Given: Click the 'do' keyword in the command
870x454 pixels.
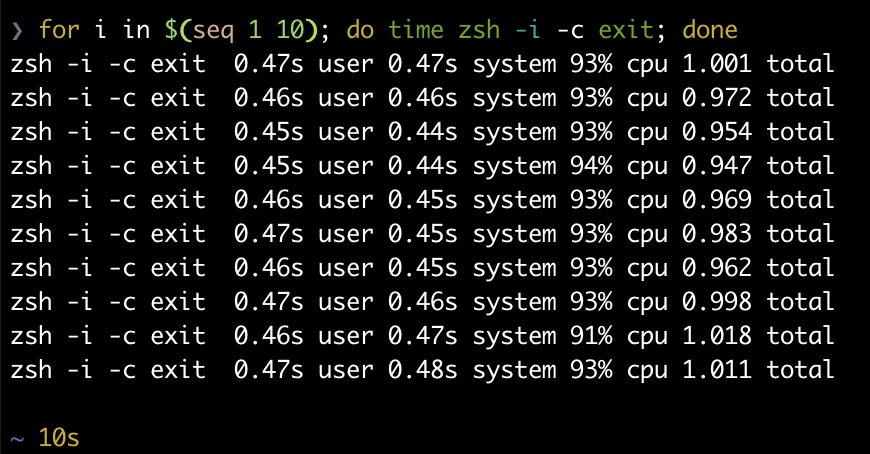Looking at the screenshot, I should point(360,29).
